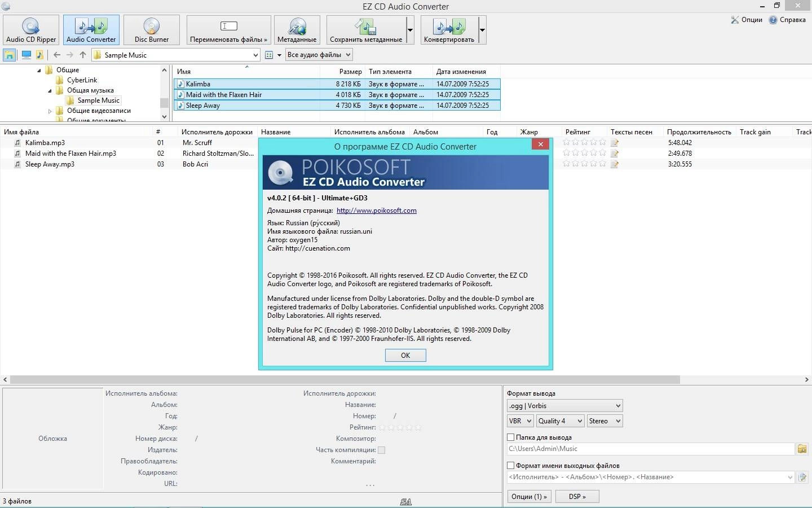The image size is (812, 508).
Task: Click the music library icon in browser bar
Action: [39, 55]
